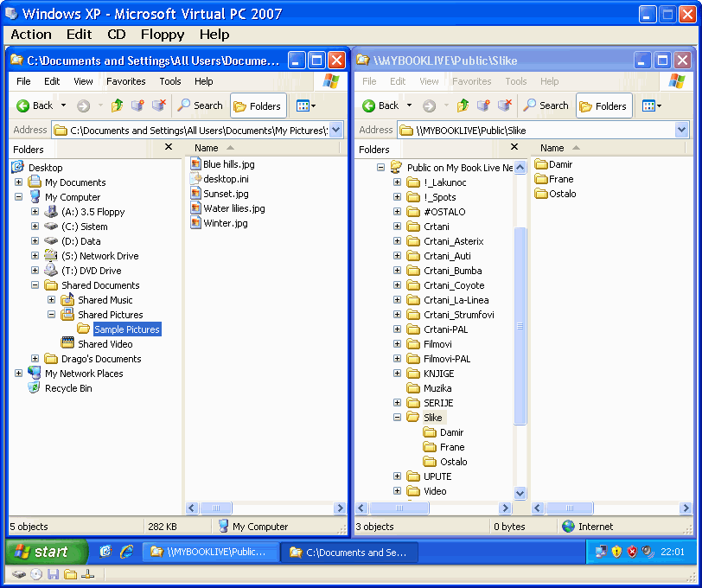Screen dimensions: 702x588
Task: Select KNJIGE folder in right tree
Action: 431,374
